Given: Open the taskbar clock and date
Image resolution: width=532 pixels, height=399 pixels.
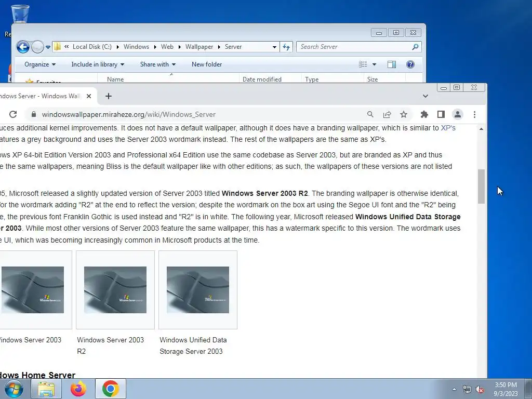Looking at the screenshot, I should pyautogui.click(x=506, y=389).
